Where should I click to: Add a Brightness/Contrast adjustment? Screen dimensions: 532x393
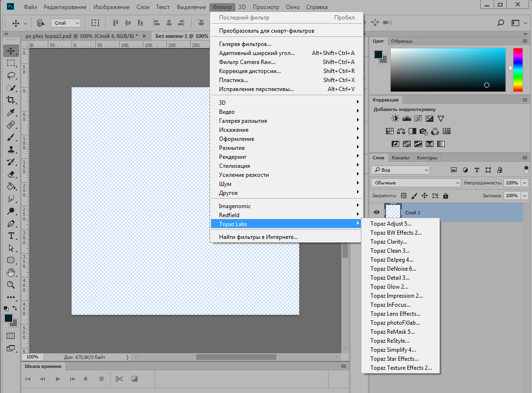coord(395,119)
